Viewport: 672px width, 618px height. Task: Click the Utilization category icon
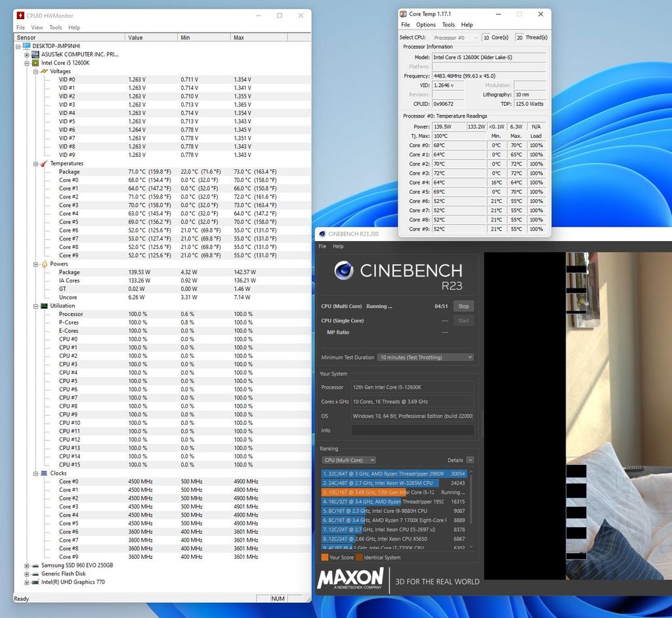pos(44,306)
